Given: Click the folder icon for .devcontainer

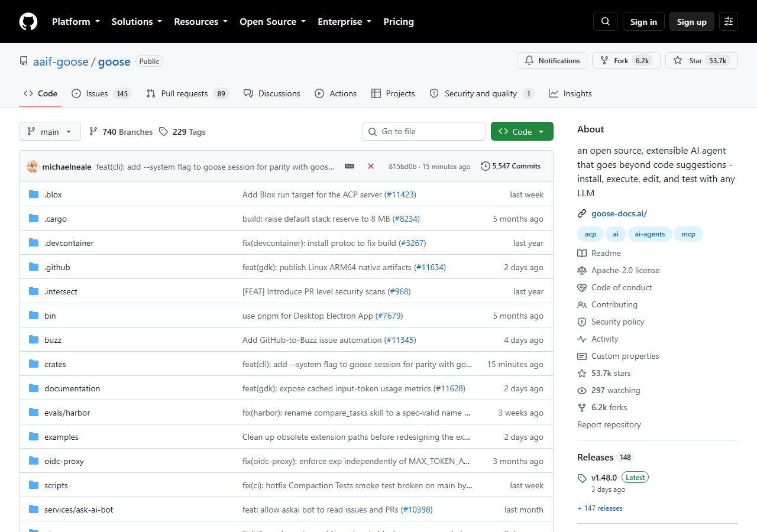Looking at the screenshot, I should pyautogui.click(x=34, y=243).
